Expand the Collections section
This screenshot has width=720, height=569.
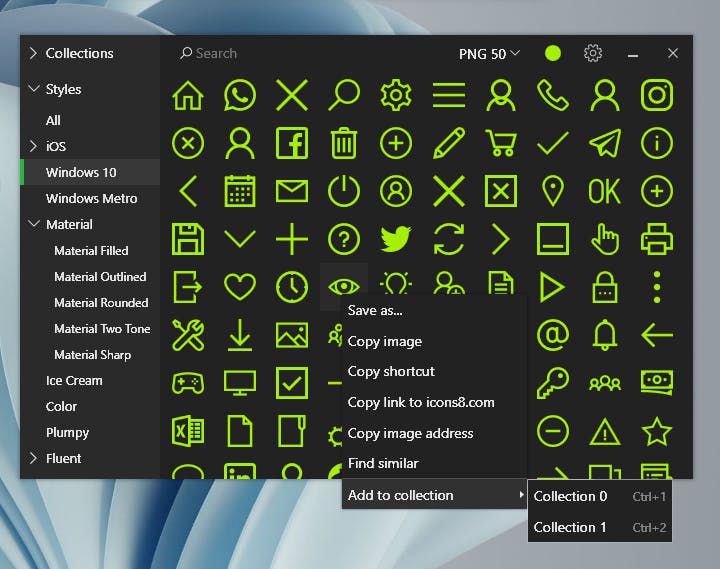(x=33, y=53)
